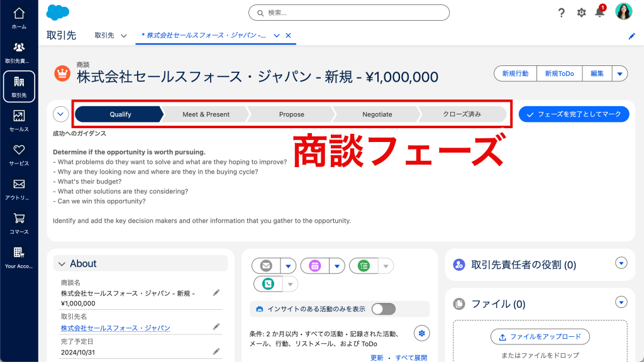The width and height of the screenshot is (644, 362).
Task: Click the orange crown opportunity icon
Action: coord(62,74)
